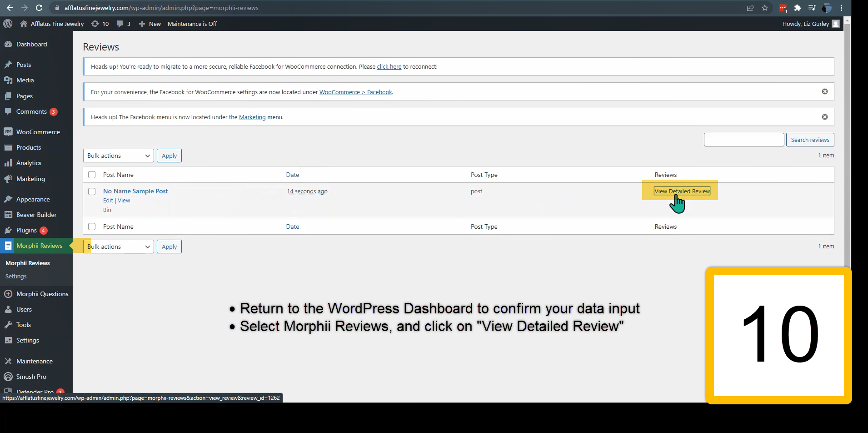Dismiss the WooCommerce > Facebook notice

tap(825, 91)
